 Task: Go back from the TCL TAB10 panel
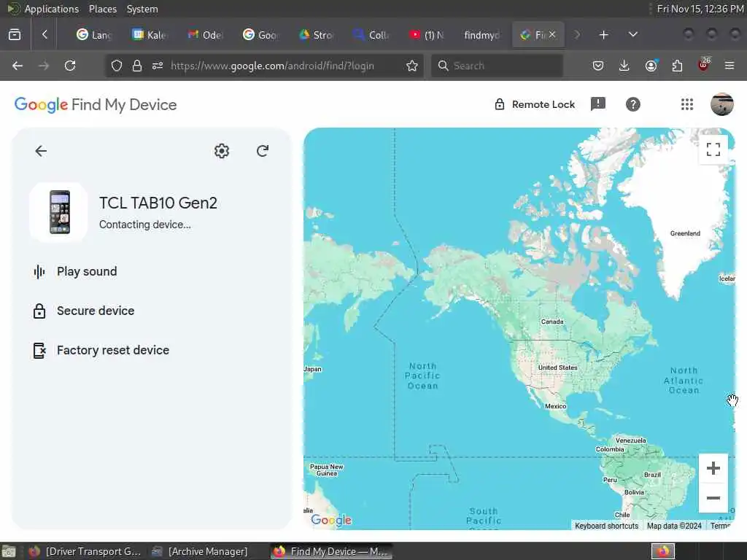point(41,152)
